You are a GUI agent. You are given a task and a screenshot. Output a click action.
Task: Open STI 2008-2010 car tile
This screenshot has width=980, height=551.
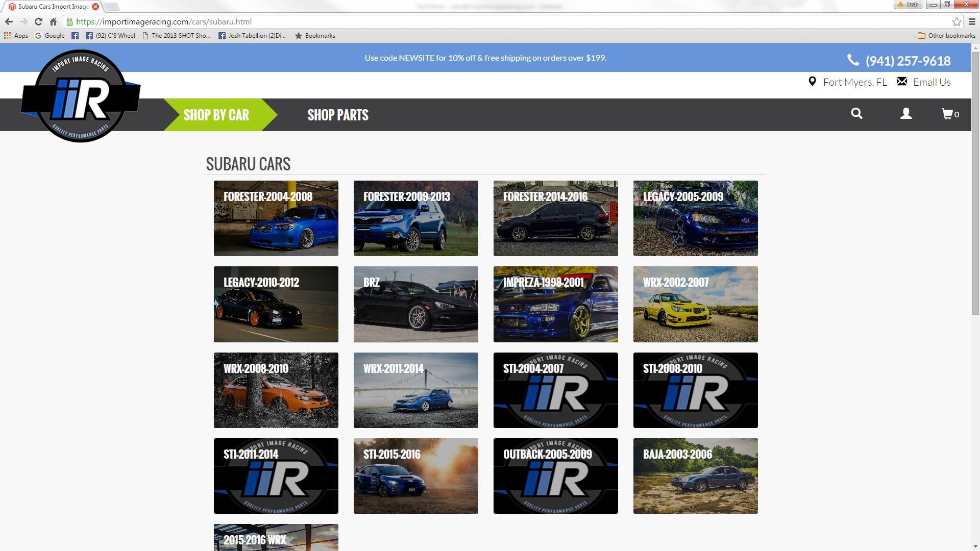(696, 390)
